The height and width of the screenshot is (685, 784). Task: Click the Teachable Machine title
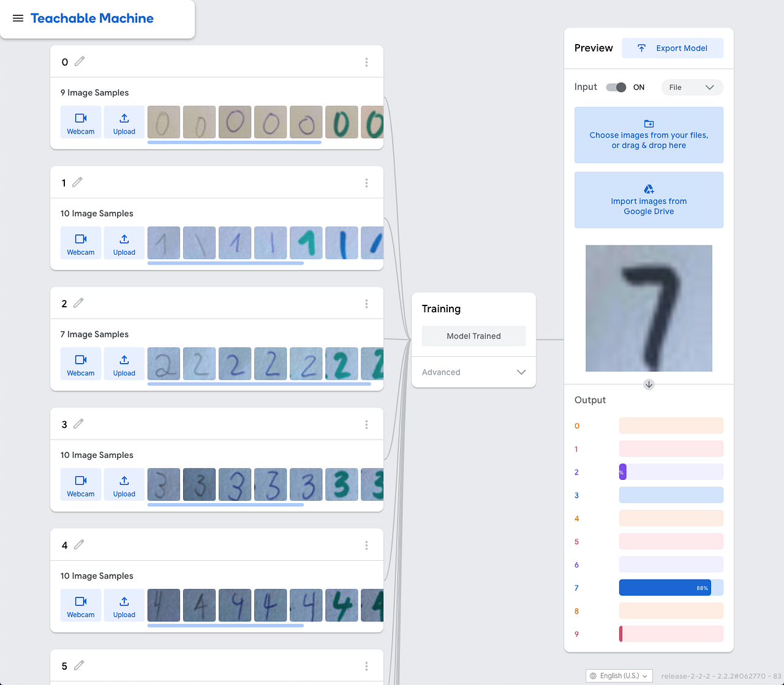coord(92,18)
